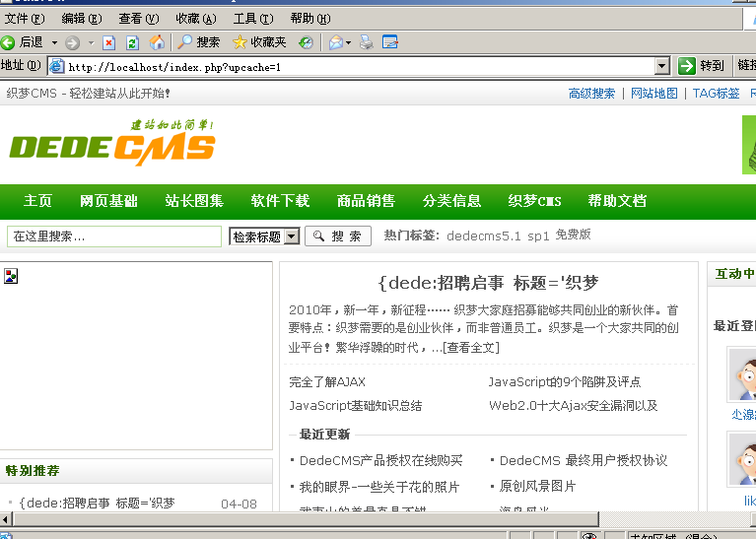This screenshot has height=539, width=756.
Task: Open the 文件(F) menu
Action: pos(25,19)
